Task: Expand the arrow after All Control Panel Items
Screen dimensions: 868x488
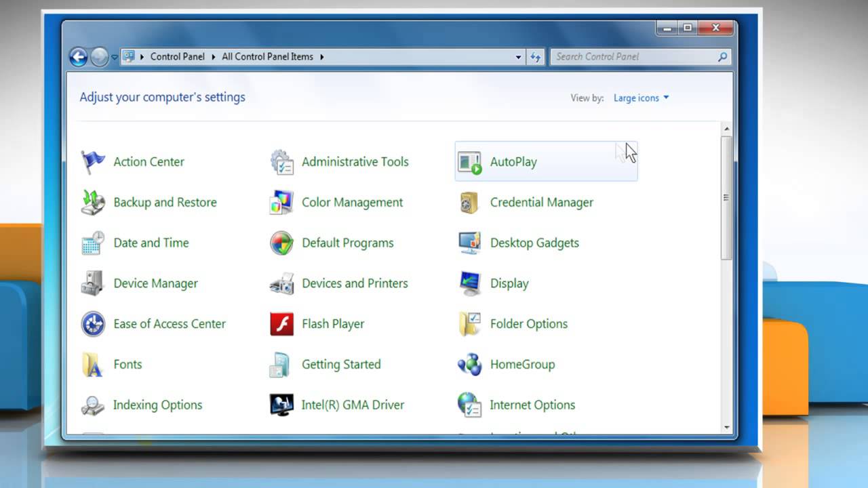Action: 321,57
